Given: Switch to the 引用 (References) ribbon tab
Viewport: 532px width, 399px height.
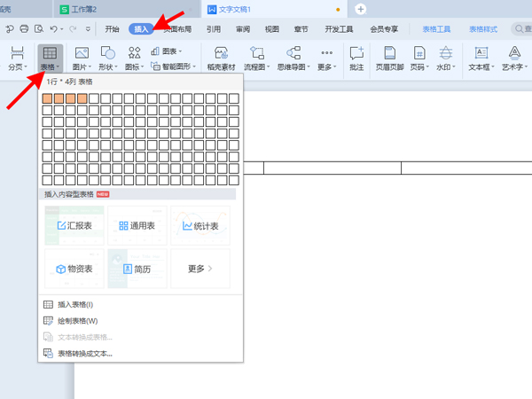Looking at the screenshot, I should [x=214, y=29].
